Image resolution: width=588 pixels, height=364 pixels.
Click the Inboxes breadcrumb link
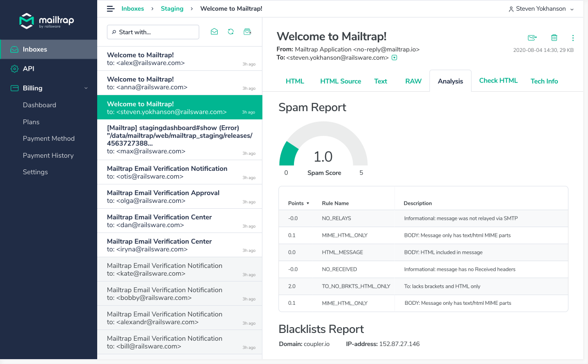tap(133, 9)
